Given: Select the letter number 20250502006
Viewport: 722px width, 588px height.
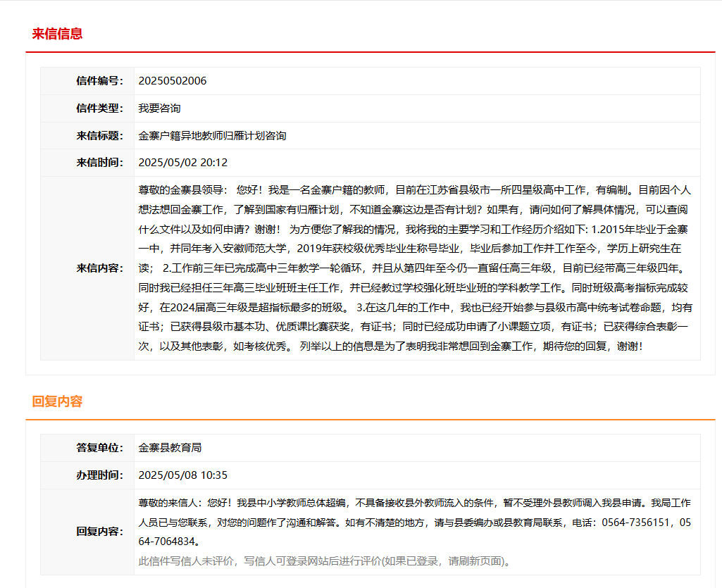Looking at the screenshot, I should pyautogui.click(x=172, y=81).
